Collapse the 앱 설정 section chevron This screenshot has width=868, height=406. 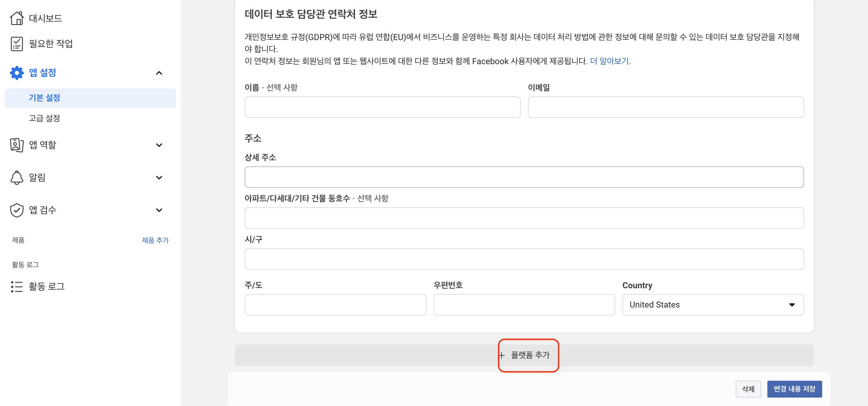(159, 73)
